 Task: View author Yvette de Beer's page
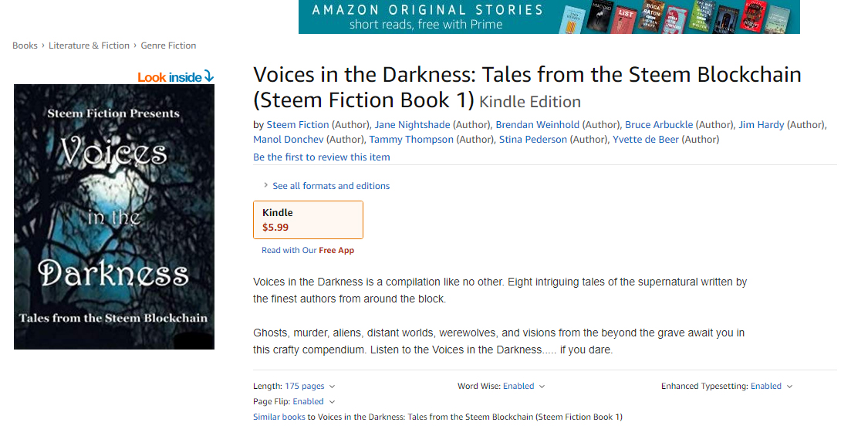[646, 140]
